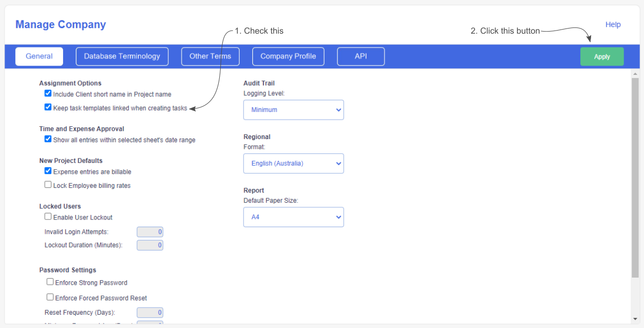Click the Invalid Login Attempts field
Viewport: 644px width, 328px height.
(x=150, y=231)
